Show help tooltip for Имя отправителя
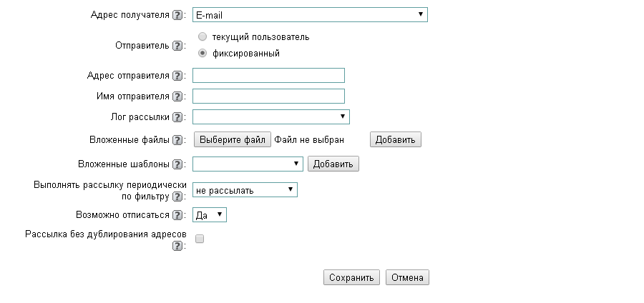This screenshot has height=303, width=644. coord(177,96)
